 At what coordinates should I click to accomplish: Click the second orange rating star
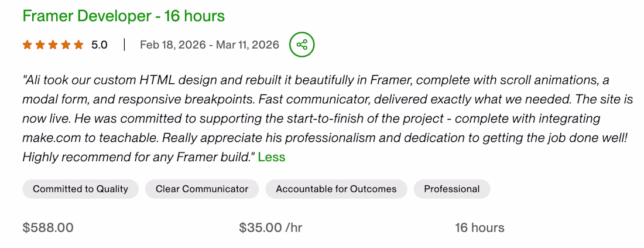40,45
